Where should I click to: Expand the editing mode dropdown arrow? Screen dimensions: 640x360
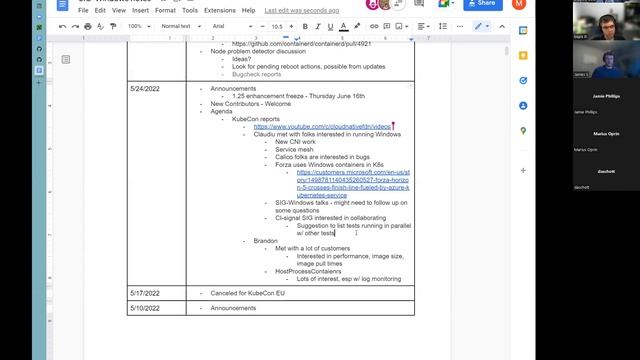point(487,27)
